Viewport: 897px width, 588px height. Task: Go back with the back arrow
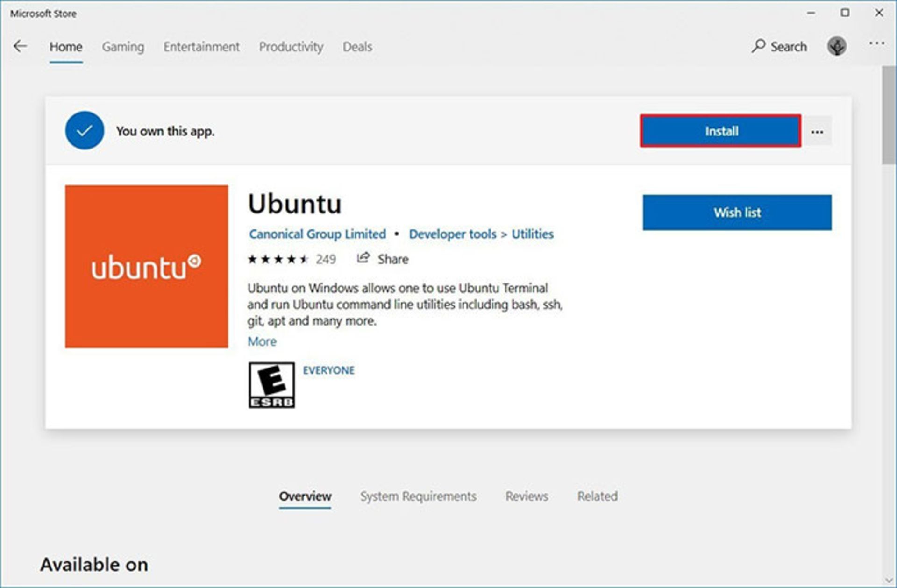click(x=20, y=46)
